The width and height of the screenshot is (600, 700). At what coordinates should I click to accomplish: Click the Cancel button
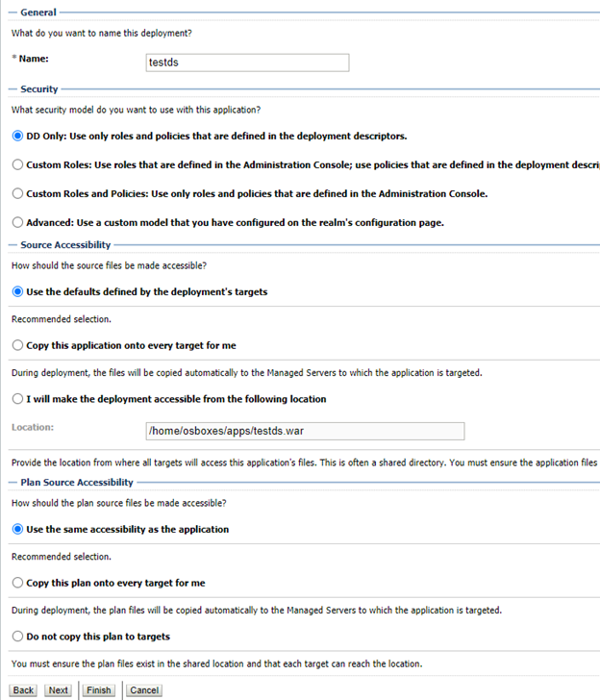coord(144,690)
